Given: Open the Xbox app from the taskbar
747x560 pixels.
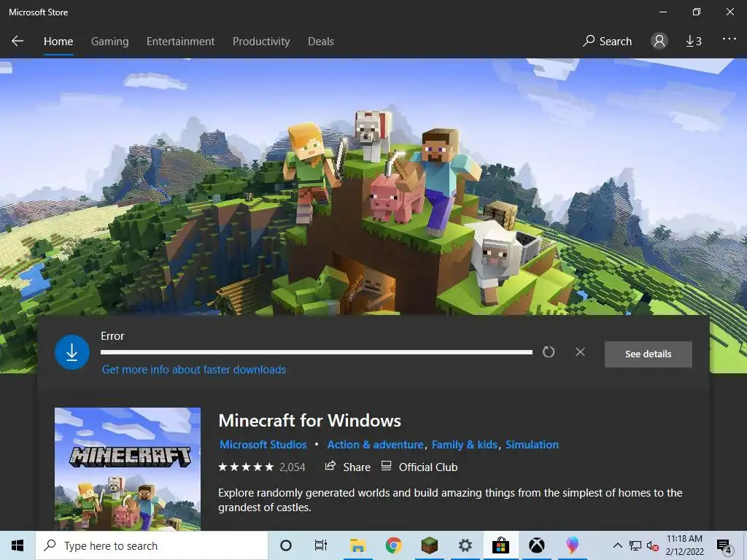Looking at the screenshot, I should [537, 545].
